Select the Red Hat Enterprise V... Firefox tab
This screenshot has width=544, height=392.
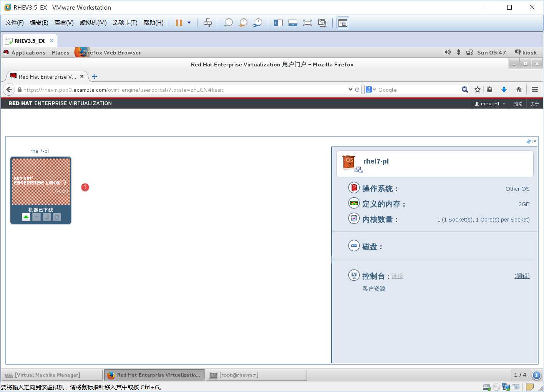coord(47,77)
